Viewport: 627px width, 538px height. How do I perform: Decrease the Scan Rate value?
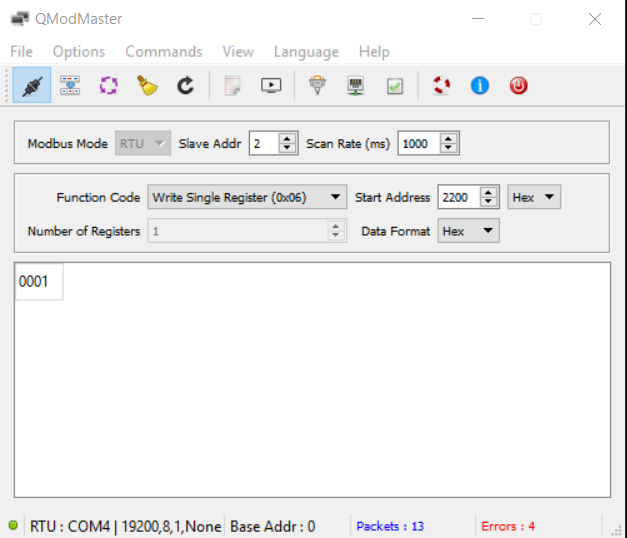[448, 148]
